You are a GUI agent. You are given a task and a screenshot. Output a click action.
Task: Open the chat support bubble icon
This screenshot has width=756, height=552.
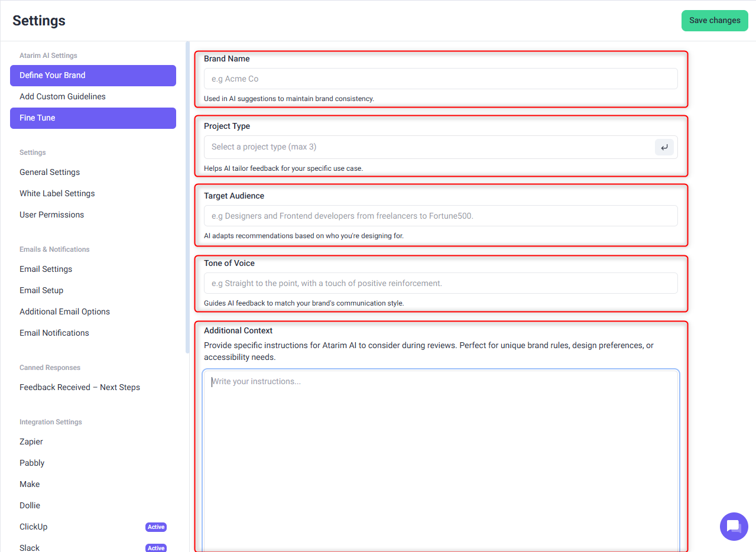point(734,526)
